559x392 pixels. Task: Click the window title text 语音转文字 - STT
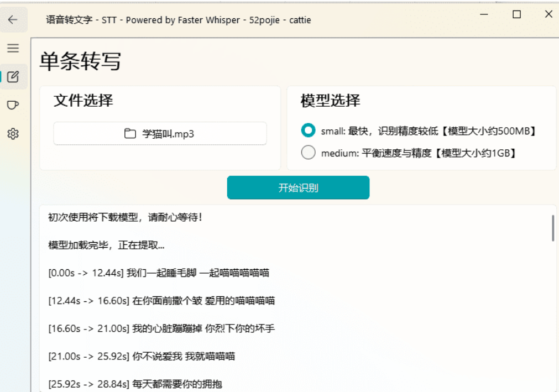tap(81, 20)
